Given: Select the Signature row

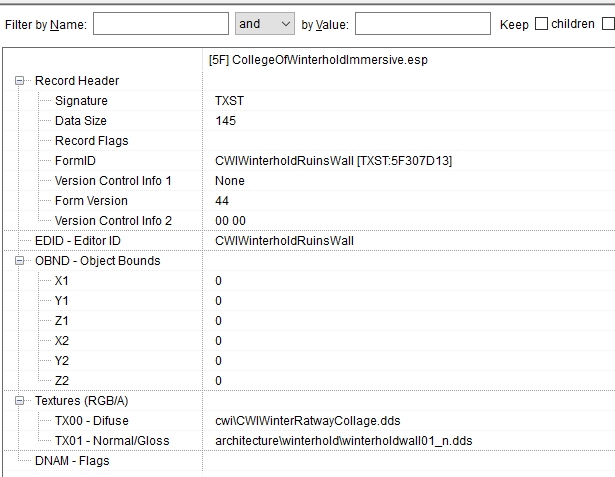Looking at the screenshot, I should click(81, 101).
